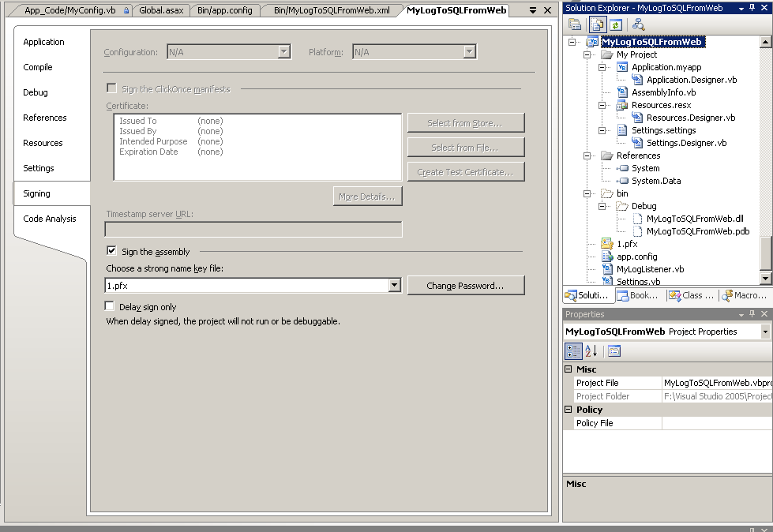Viewport: 773px width, 532px height.
Task: Open the Configuration dropdown
Action: (x=283, y=52)
